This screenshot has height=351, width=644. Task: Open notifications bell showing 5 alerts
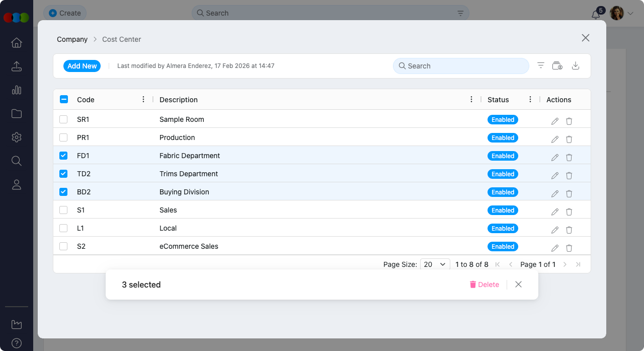[595, 15]
